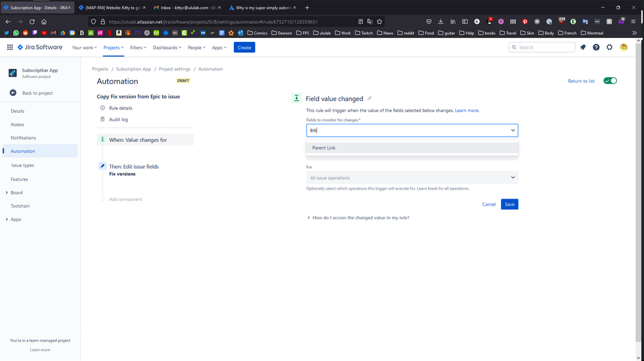Open the WhatsApp bookmark icon

(x=15, y=33)
